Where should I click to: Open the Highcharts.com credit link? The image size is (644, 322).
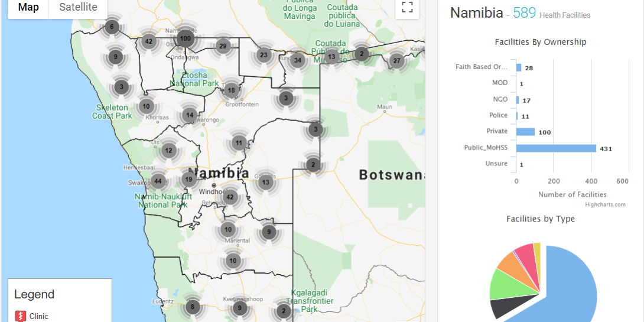pos(605,204)
